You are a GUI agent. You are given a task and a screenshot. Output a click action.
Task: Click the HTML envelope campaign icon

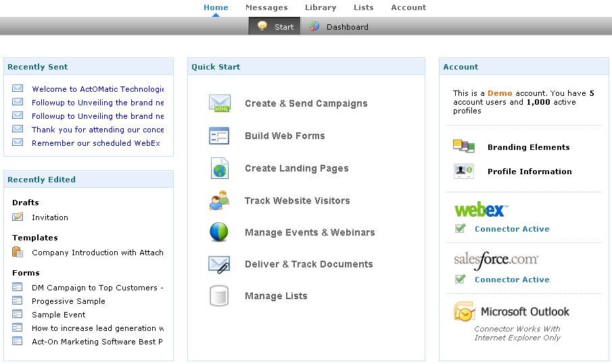[219, 103]
